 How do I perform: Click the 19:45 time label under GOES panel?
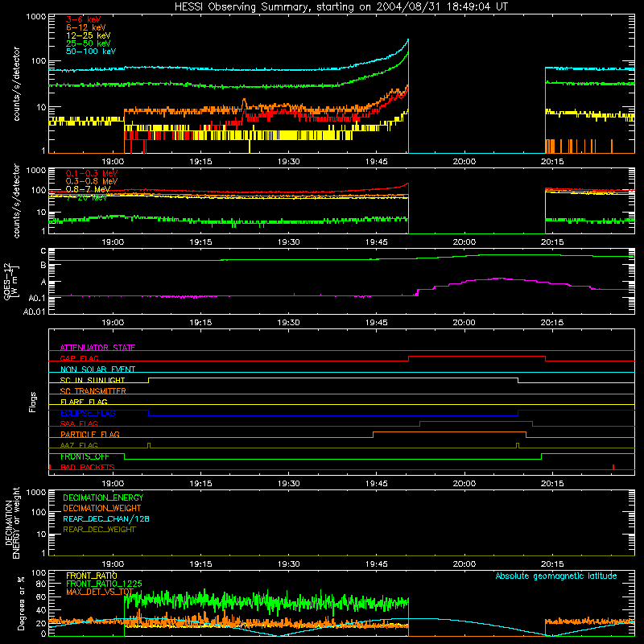point(376,323)
